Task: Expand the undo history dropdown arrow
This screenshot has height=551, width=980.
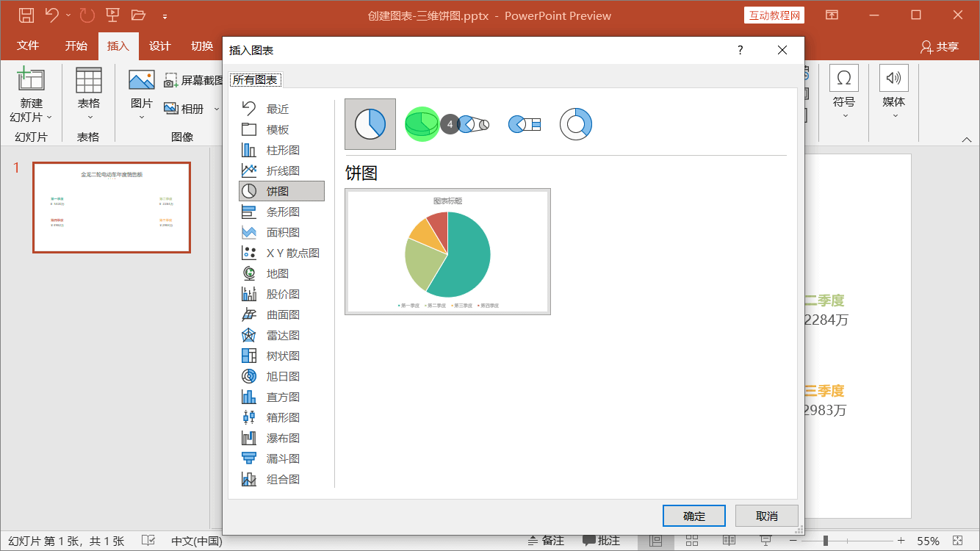Action: tap(68, 15)
